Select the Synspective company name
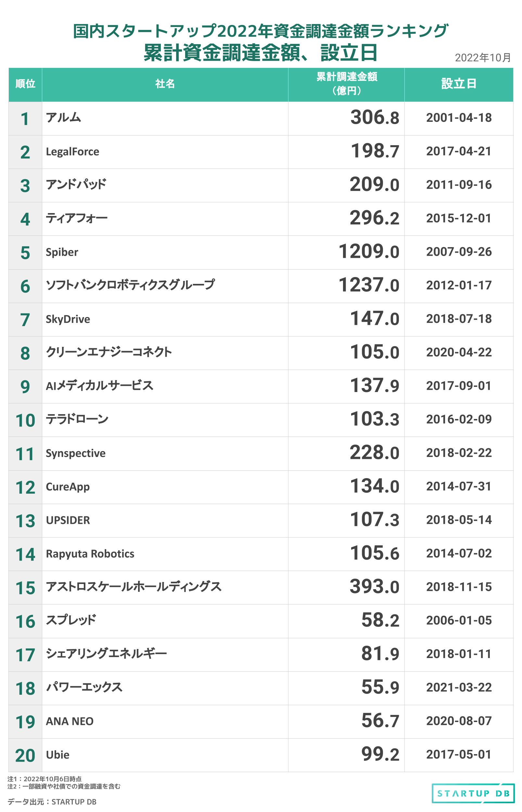Viewport: 522px width, 812px height. click(76, 453)
